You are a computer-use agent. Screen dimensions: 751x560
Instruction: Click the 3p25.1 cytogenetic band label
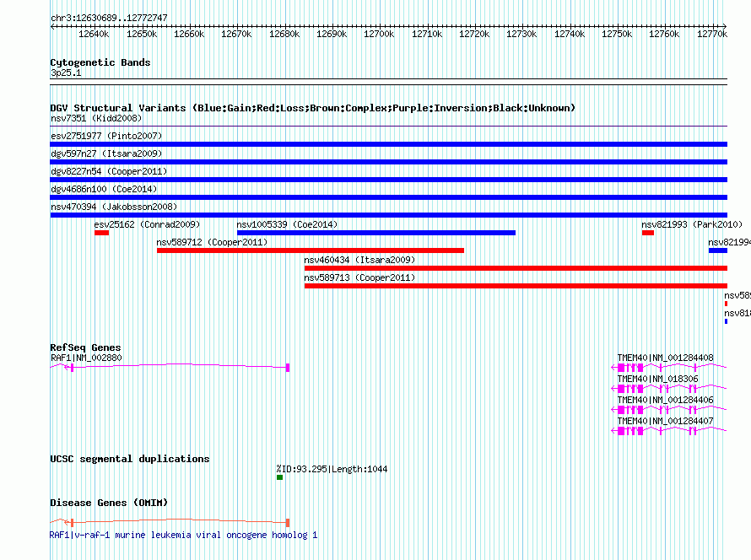click(66, 73)
